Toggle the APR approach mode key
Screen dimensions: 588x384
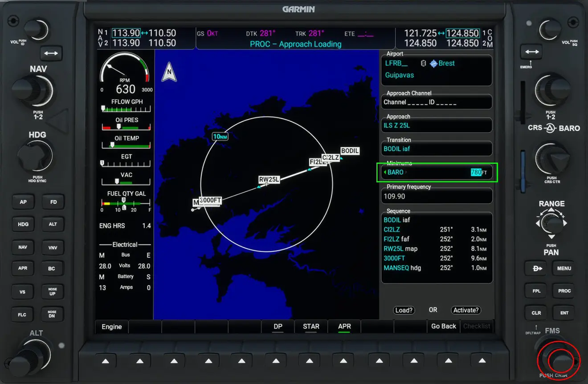click(23, 269)
